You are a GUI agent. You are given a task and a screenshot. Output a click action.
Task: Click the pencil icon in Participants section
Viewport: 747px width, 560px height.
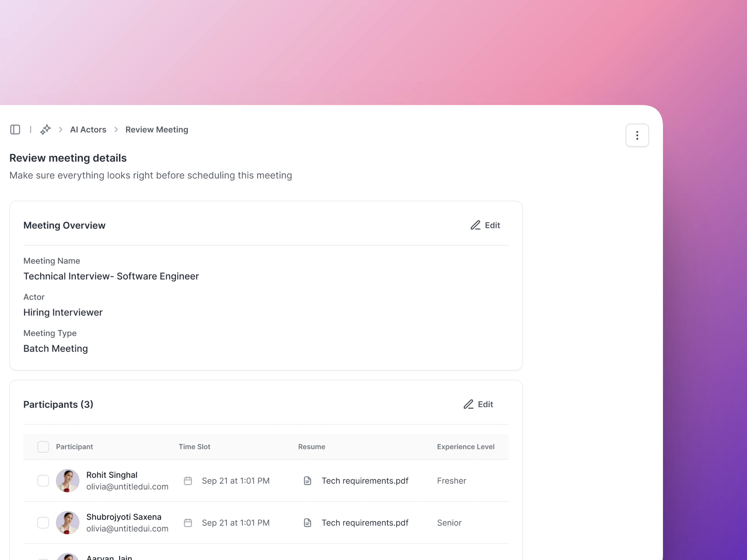[x=468, y=404]
